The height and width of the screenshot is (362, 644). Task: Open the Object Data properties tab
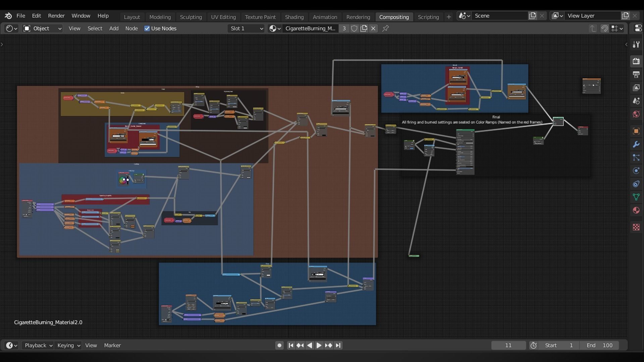tap(636, 197)
